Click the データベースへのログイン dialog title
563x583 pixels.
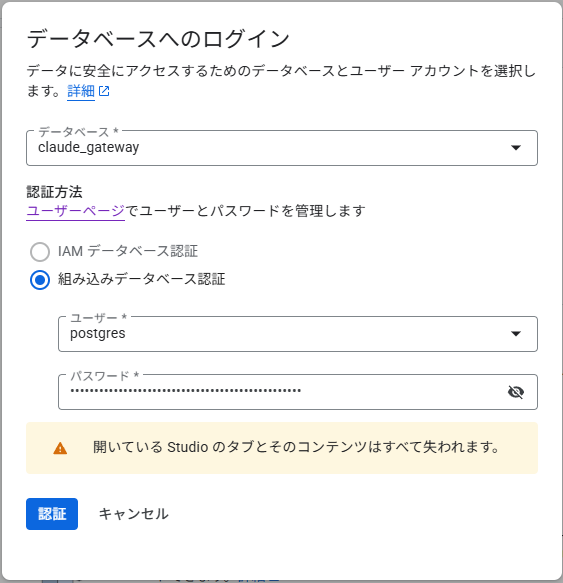coord(158,39)
